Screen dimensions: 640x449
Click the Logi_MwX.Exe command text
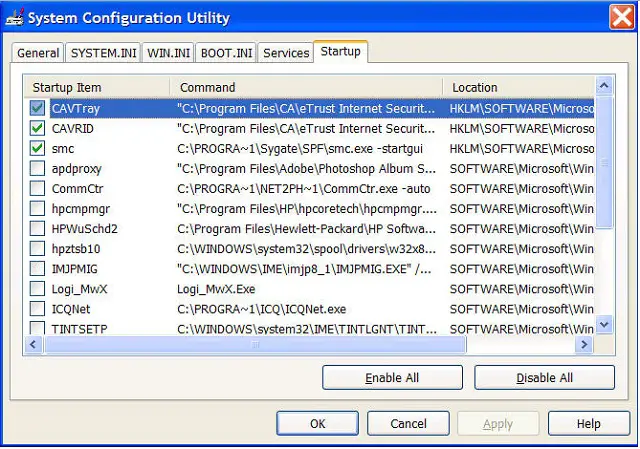point(216,289)
